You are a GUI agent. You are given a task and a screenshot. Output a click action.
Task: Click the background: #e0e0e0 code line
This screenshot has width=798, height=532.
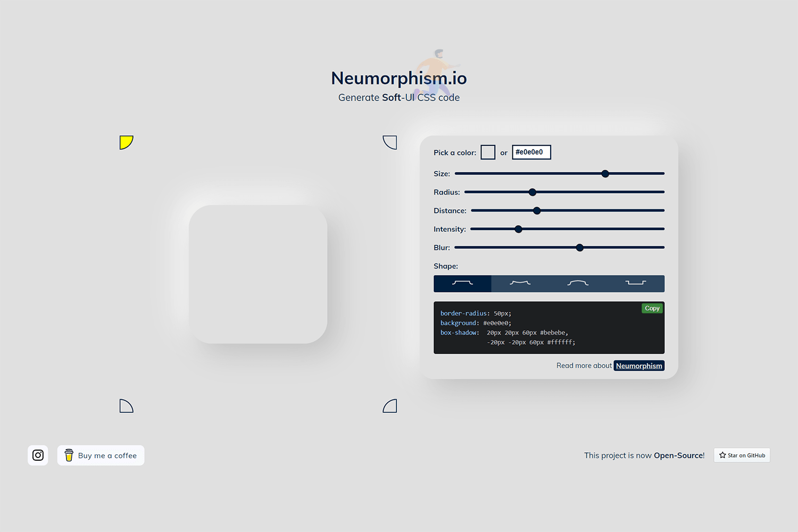click(476, 323)
